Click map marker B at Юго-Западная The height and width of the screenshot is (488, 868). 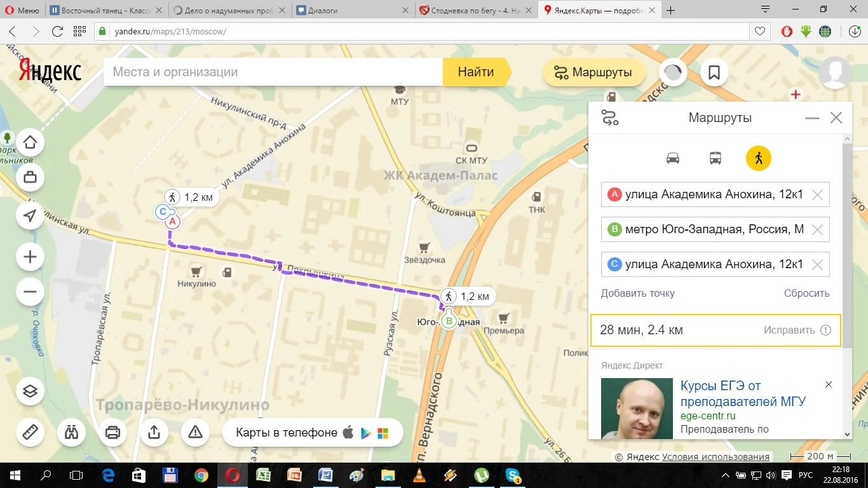450,321
